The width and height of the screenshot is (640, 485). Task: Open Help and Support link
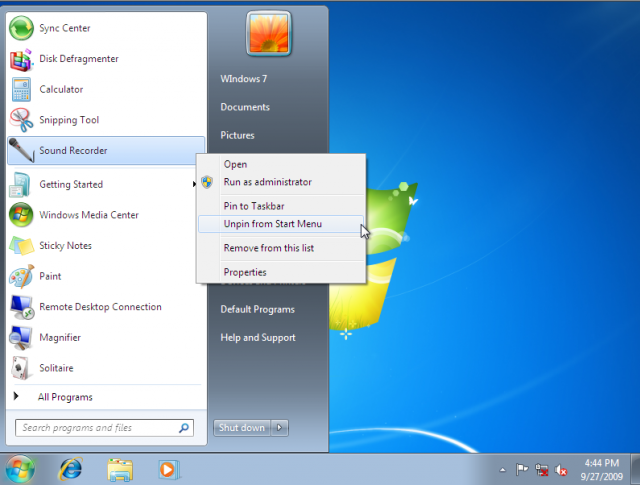258,338
